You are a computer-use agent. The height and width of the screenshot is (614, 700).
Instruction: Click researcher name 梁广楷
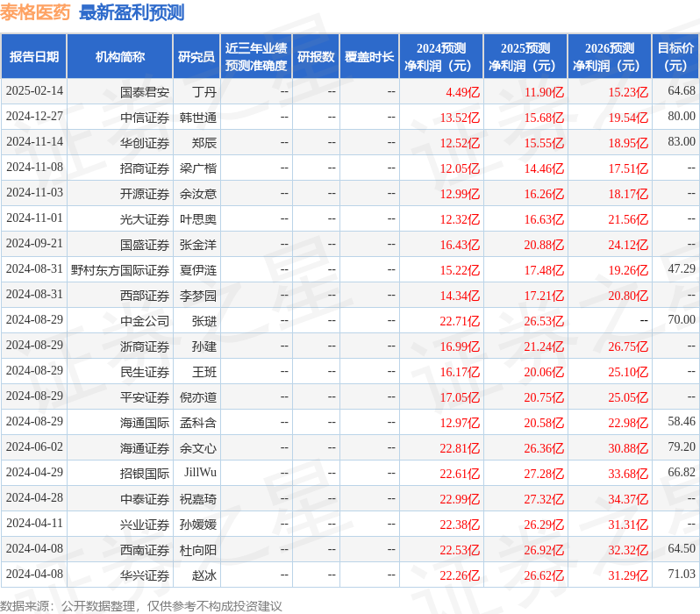(198, 168)
